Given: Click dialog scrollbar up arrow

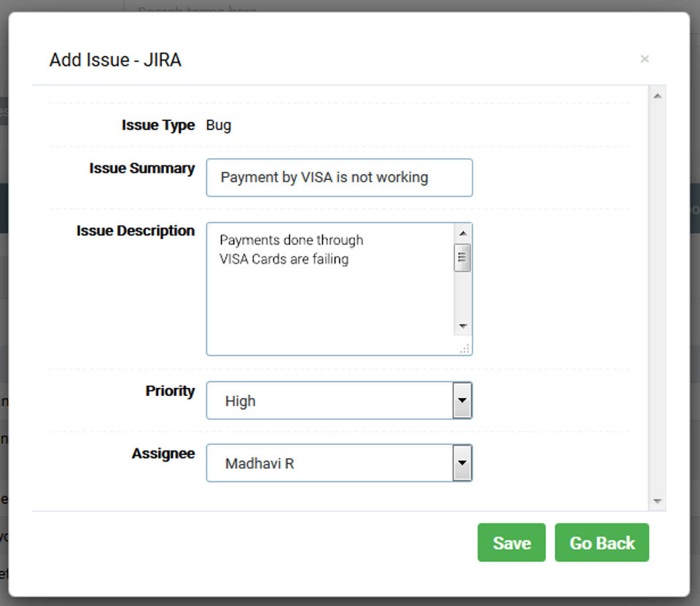Looking at the screenshot, I should point(657,96).
